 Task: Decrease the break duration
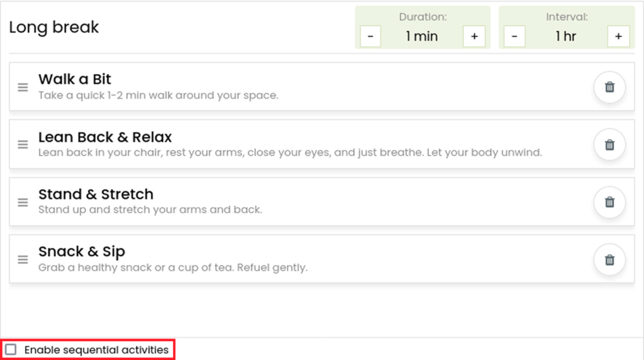(370, 37)
